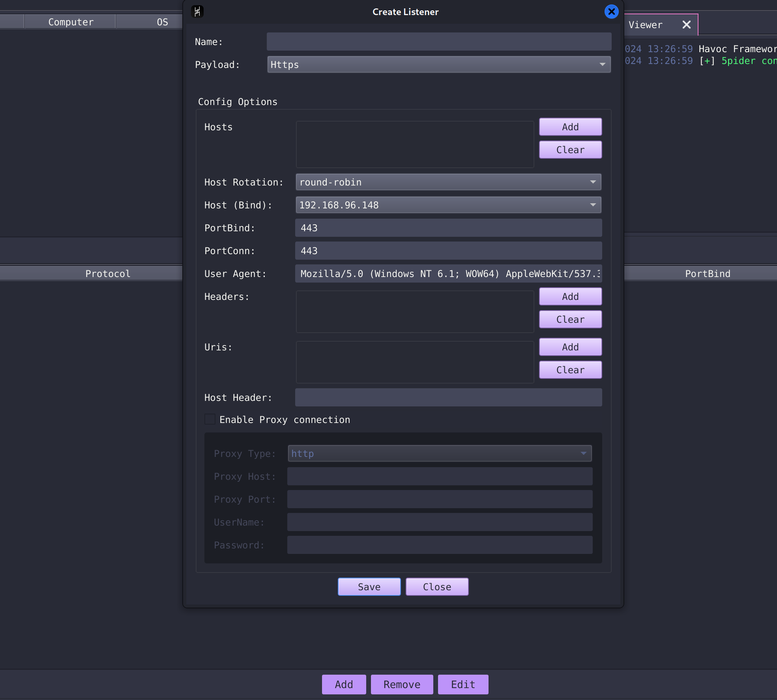The width and height of the screenshot is (777, 700).
Task: Close the Create Listener dialog with X icon
Action: [611, 11]
